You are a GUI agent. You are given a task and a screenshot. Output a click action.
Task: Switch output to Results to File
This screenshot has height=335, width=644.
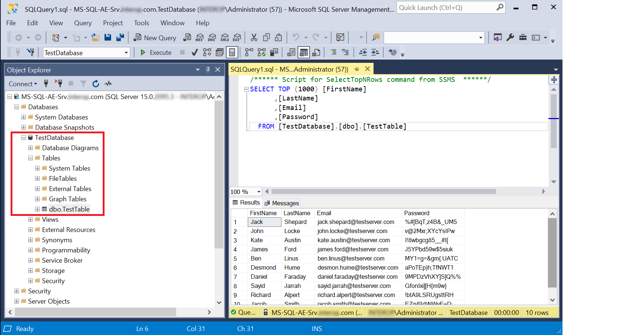(316, 52)
